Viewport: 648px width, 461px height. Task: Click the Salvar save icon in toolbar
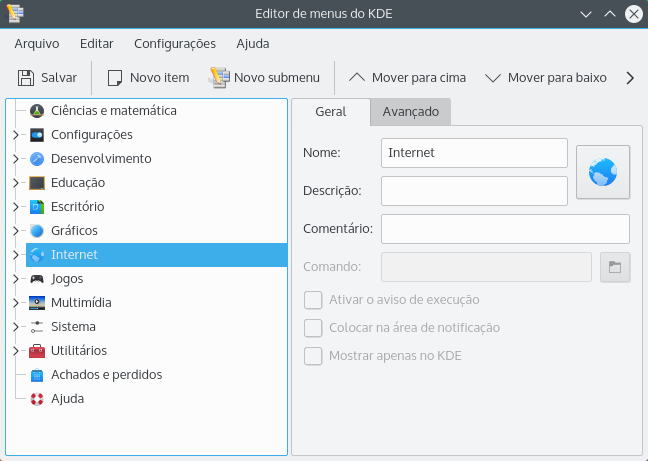26,77
